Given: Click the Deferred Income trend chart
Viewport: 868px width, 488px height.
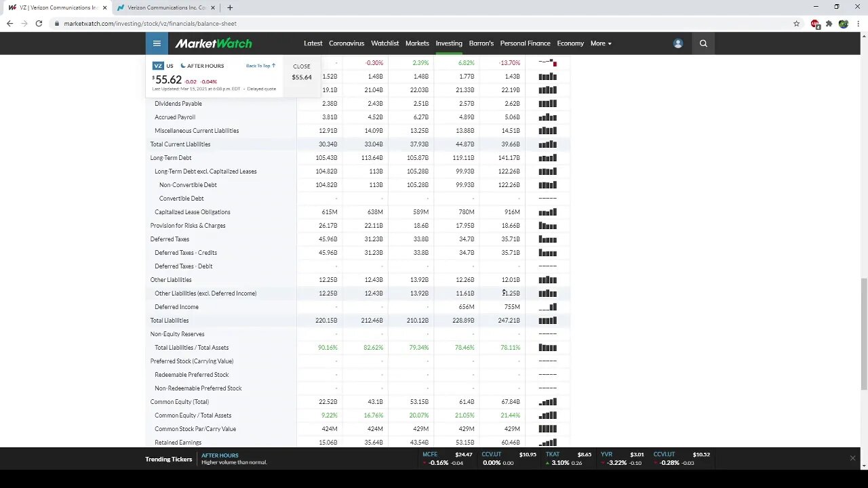Looking at the screenshot, I should 547,307.
